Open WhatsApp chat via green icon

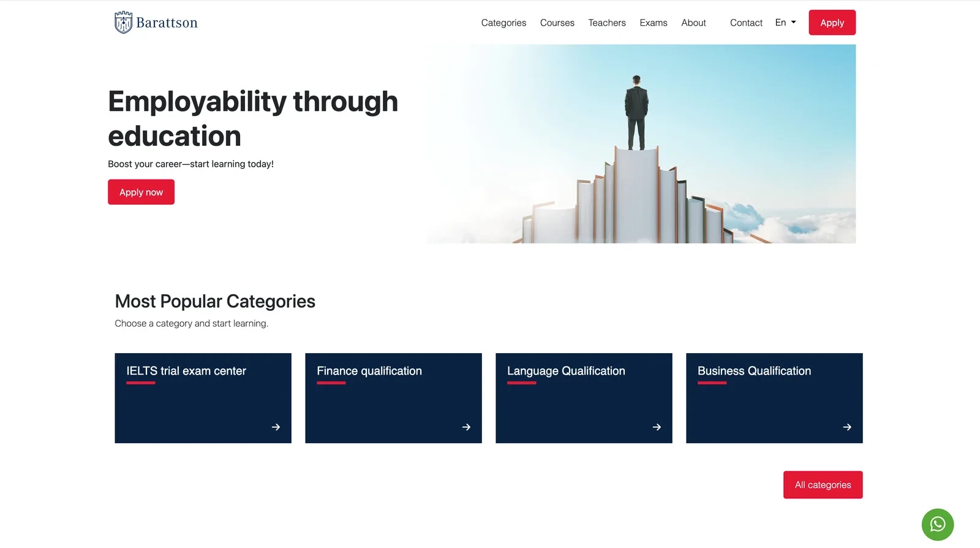point(937,524)
